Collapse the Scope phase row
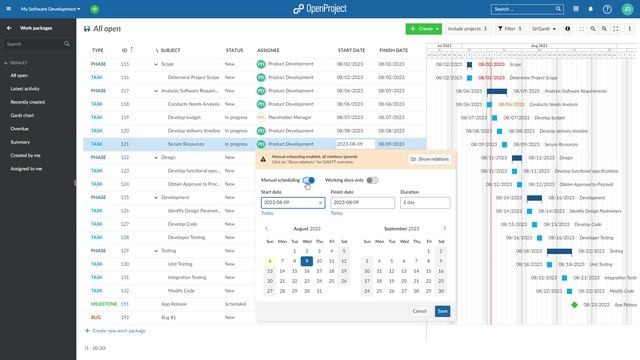 [x=156, y=64]
